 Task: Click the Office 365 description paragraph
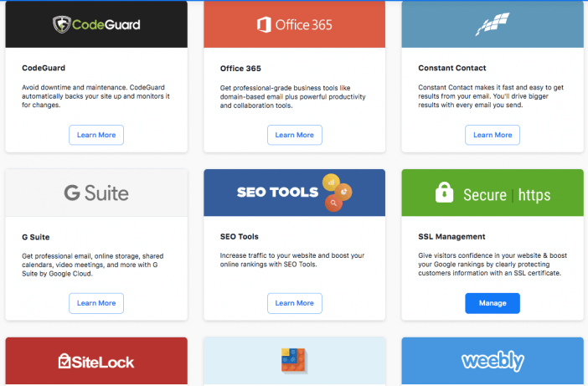point(292,96)
